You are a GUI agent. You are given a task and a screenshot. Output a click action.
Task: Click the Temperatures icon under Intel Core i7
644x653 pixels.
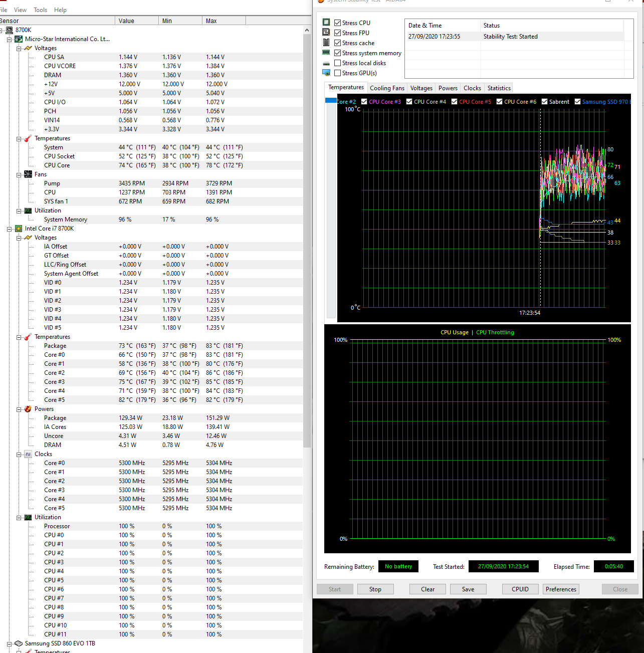tap(28, 337)
